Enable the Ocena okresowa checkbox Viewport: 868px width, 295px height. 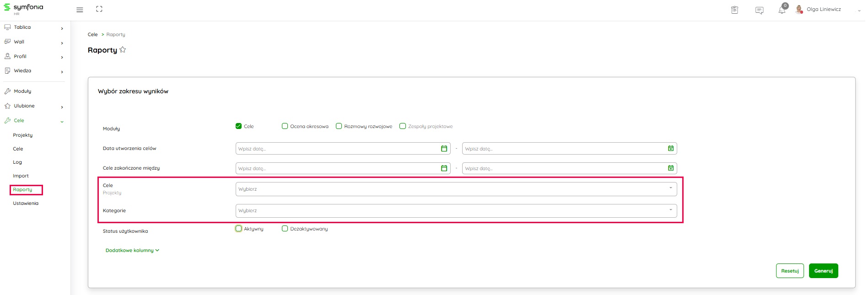285,126
